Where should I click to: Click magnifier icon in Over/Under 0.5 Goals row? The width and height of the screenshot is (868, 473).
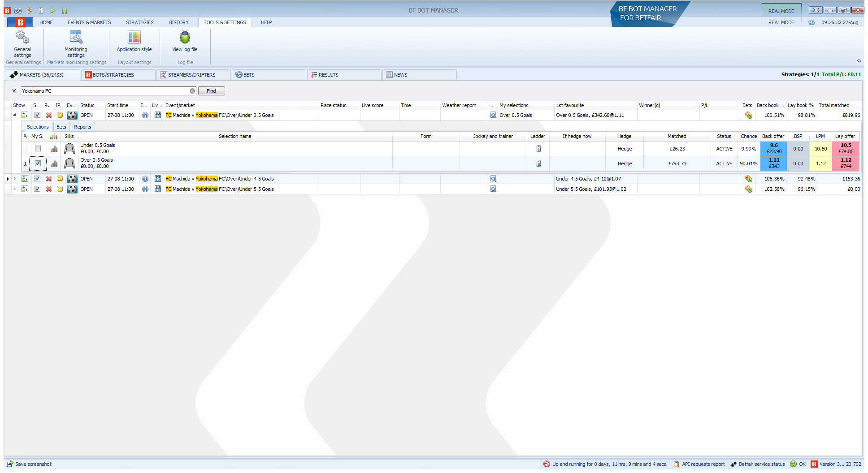click(x=493, y=115)
